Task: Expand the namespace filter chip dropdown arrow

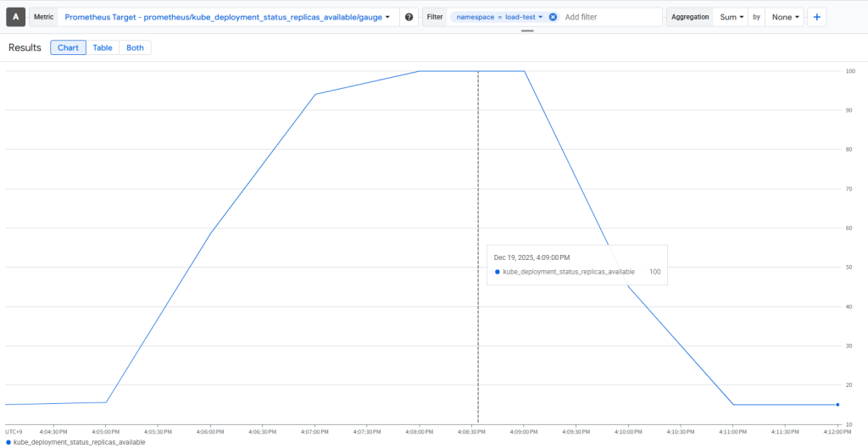Action: coord(540,17)
